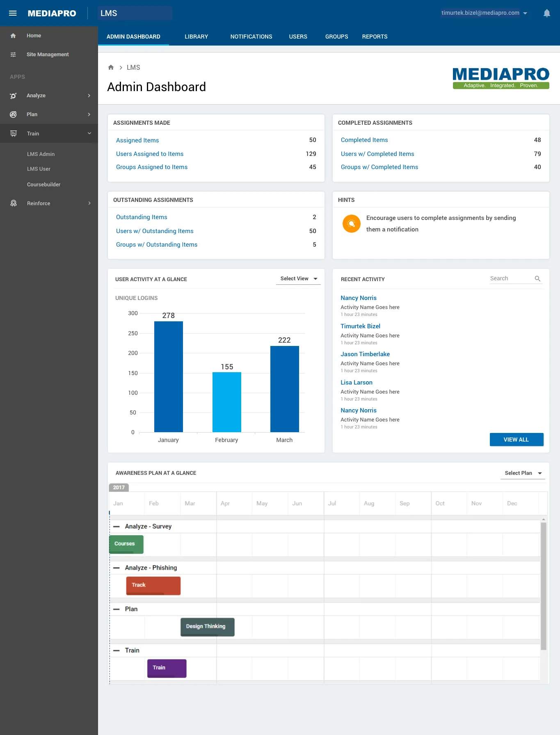Click the LMS breadcrumb link
The image size is (560, 735).
coord(133,67)
